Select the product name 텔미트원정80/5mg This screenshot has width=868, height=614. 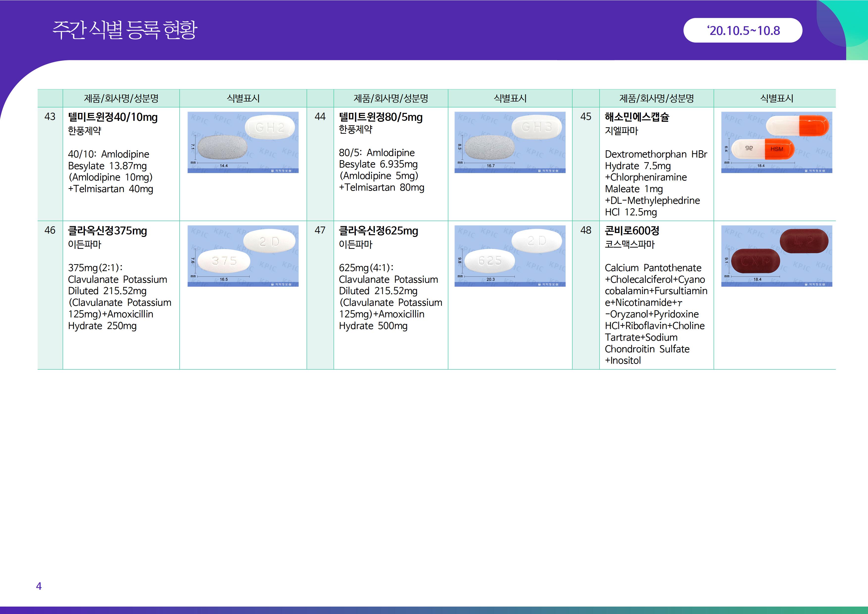[x=380, y=117]
